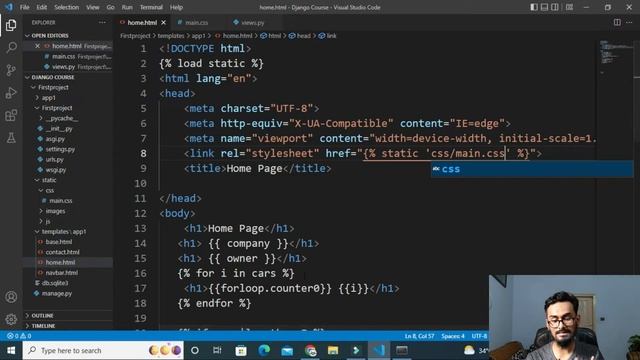640x360 pixels.
Task: Open the editor more actions ellipsis
Action: [629, 22]
